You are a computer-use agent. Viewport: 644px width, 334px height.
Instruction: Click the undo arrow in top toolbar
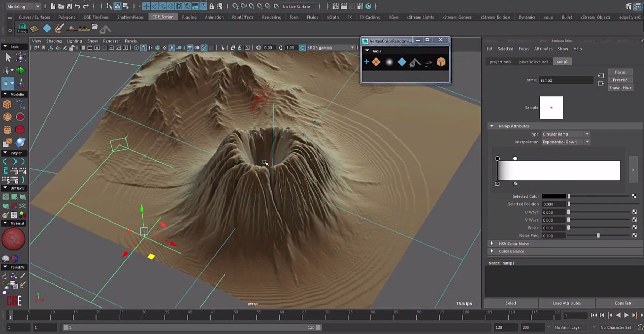click(x=78, y=6)
